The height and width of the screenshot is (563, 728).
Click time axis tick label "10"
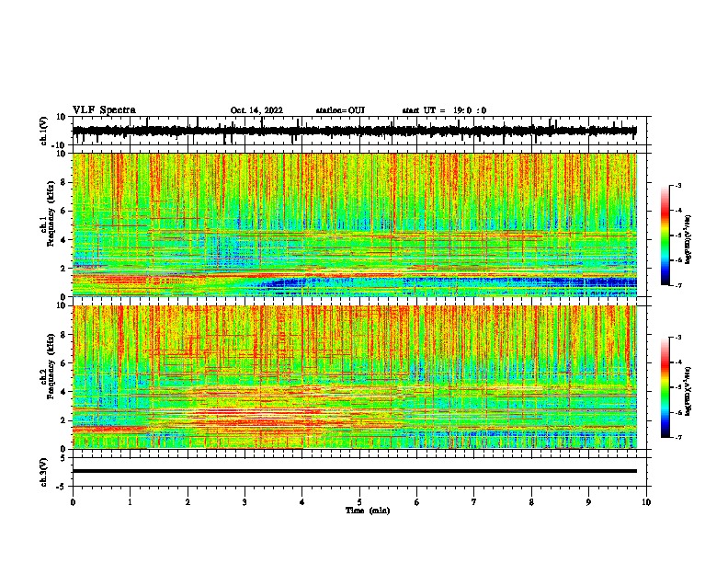(x=646, y=502)
